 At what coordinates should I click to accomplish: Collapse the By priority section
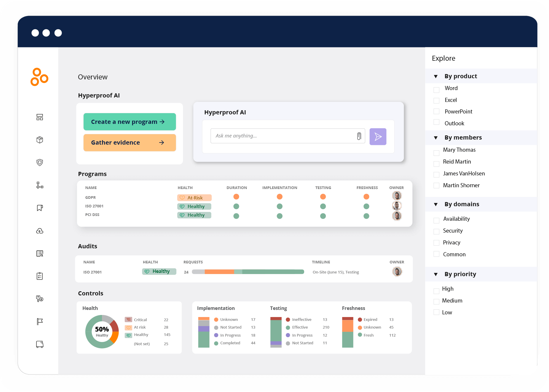pos(435,274)
